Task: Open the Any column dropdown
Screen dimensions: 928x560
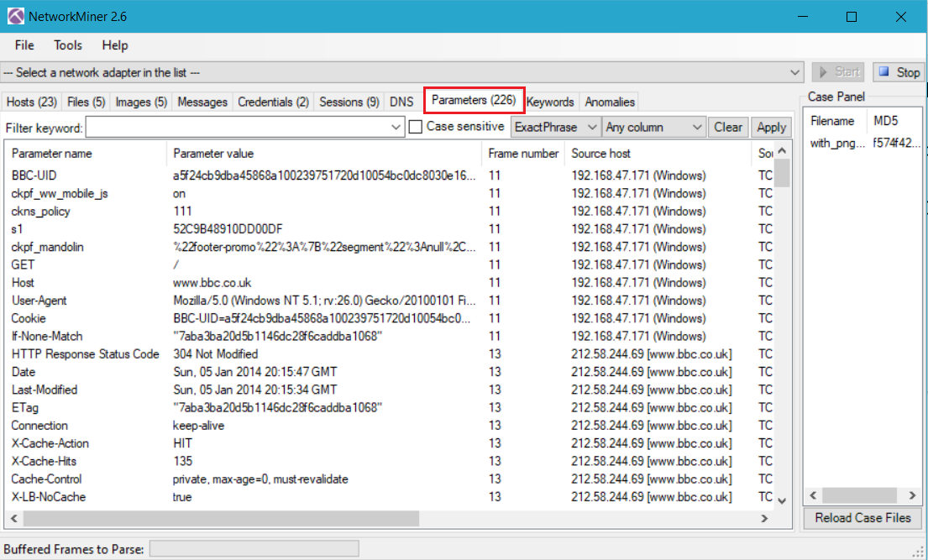Action: (654, 127)
